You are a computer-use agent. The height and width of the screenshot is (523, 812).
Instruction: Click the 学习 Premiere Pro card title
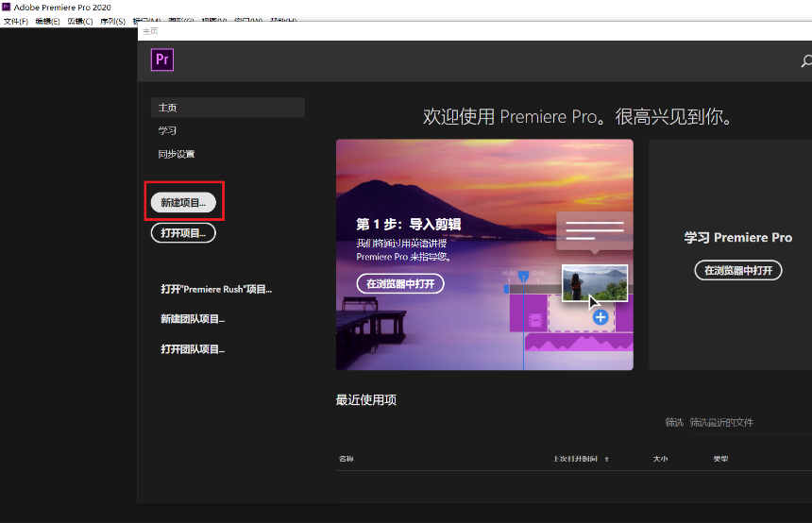tap(738, 238)
